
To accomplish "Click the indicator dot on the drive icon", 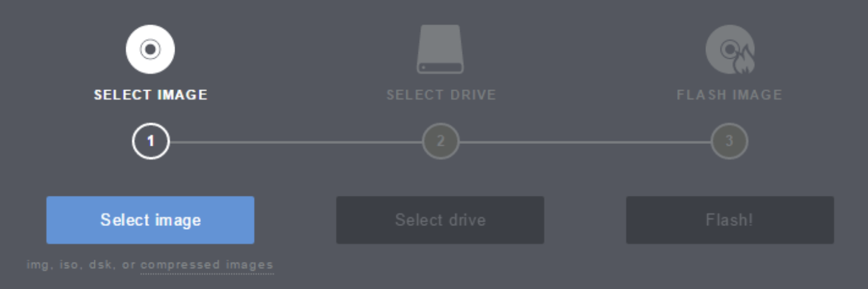I will pos(424,67).
